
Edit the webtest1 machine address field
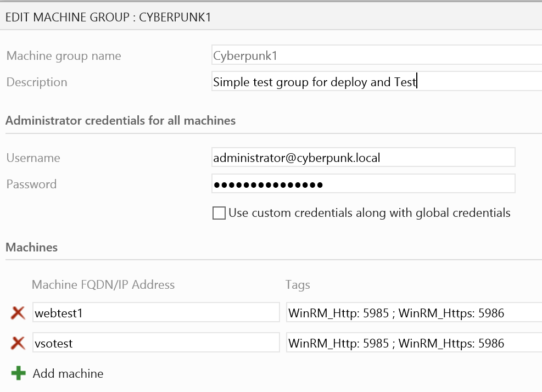pyautogui.click(x=156, y=313)
